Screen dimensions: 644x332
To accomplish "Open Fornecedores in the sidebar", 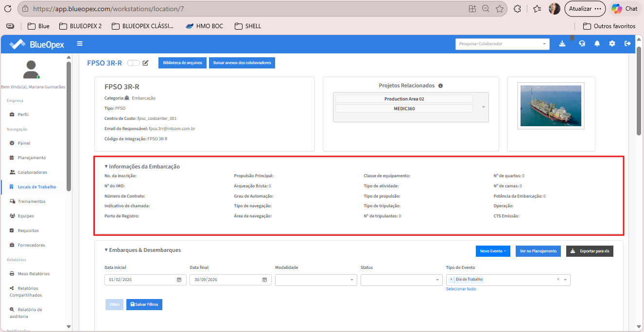I will (x=31, y=245).
